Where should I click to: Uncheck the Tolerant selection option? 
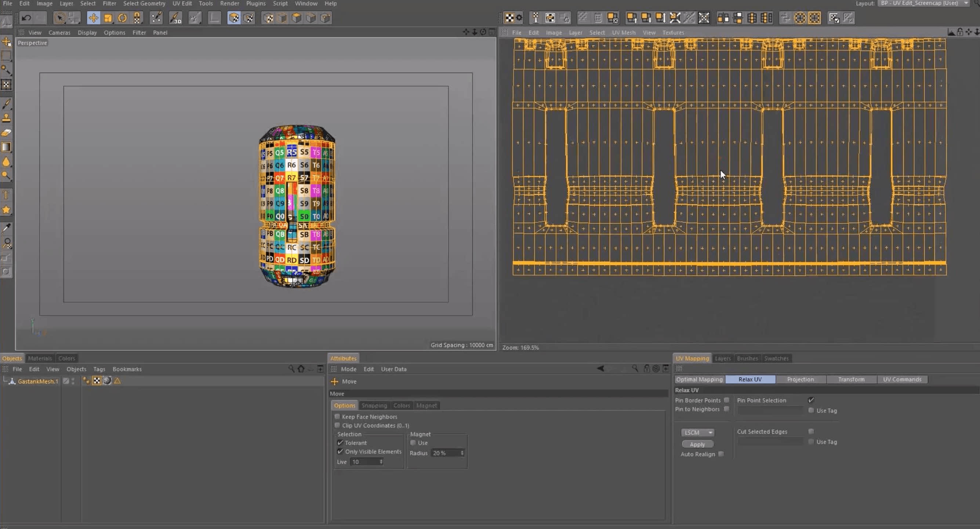340,443
